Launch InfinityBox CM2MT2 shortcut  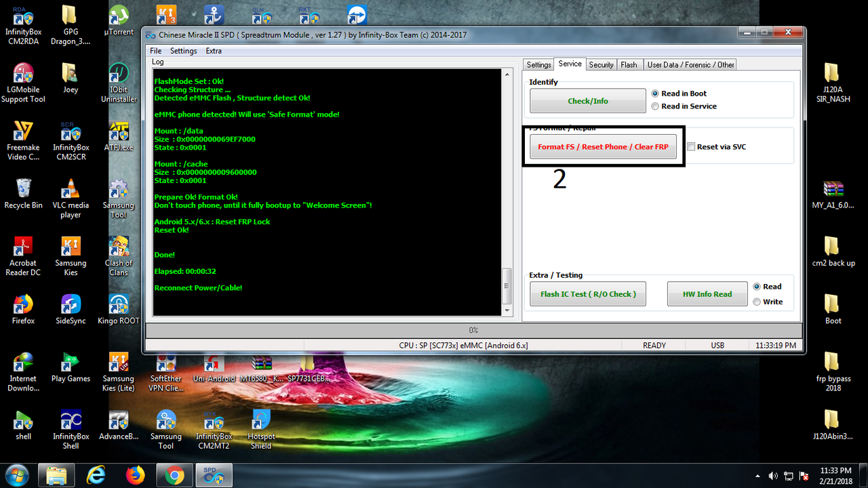pos(214,430)
